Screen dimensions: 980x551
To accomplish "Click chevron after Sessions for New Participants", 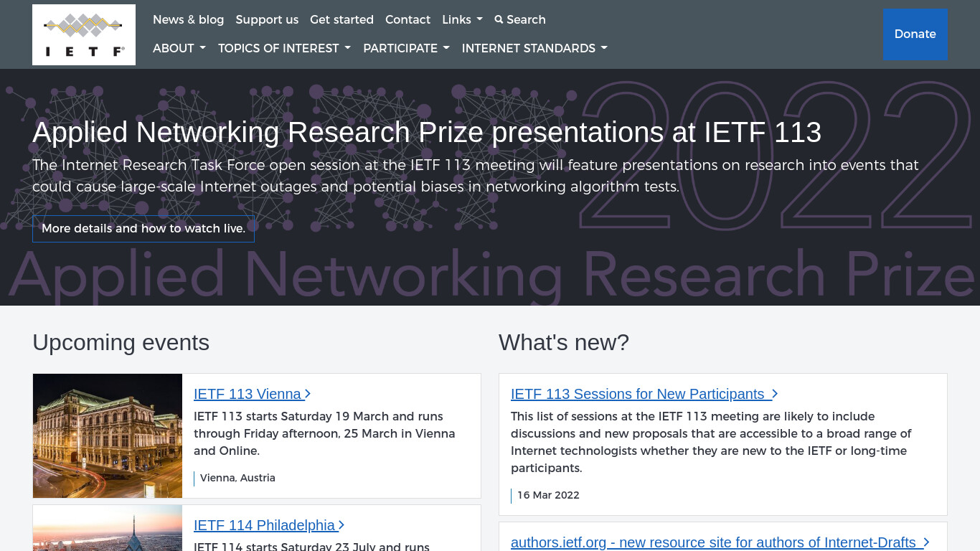I will [775, 394].
